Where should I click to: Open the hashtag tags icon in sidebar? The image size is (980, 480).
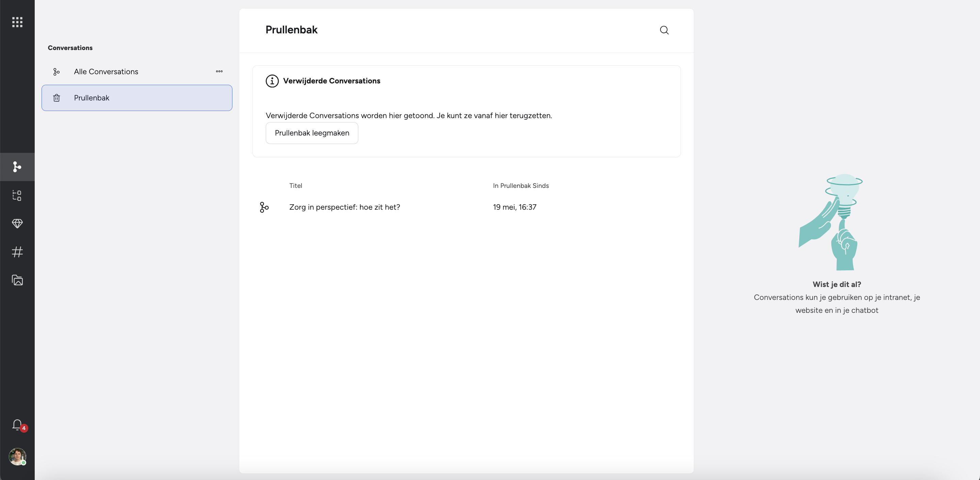(17, 252)
